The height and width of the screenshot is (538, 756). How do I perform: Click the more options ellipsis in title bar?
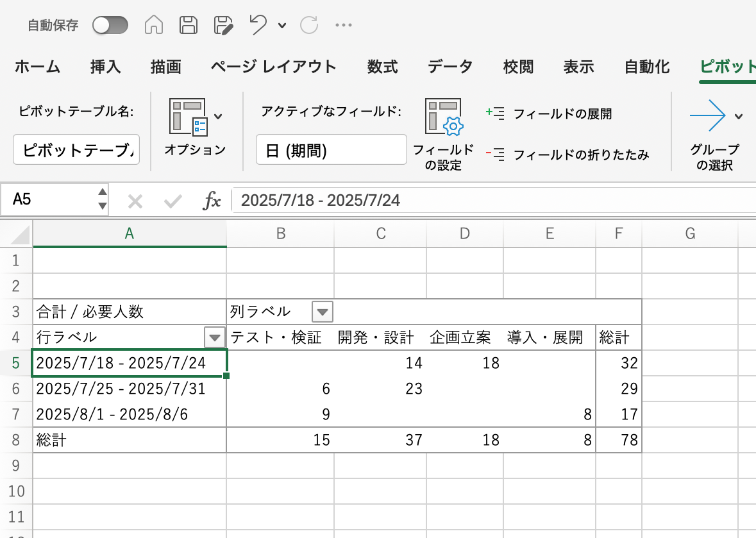tap(344, 26)
